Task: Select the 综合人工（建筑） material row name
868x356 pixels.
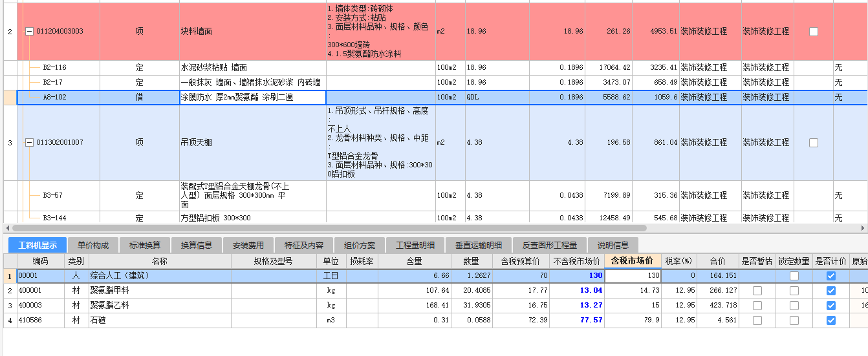Action: [160, 276]
